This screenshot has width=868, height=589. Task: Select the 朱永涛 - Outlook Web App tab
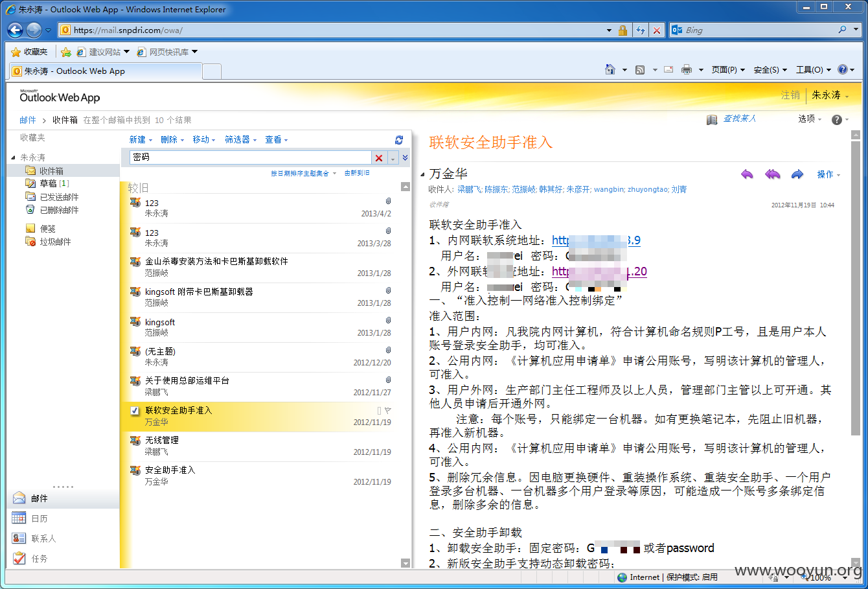(x=106, y=71)
